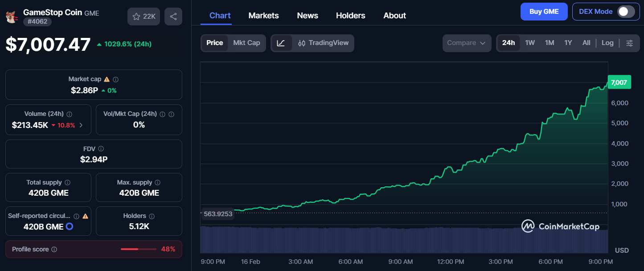Select the Price chart option
The height and width of the screenshot is (271, 644).
click(214, 43)
